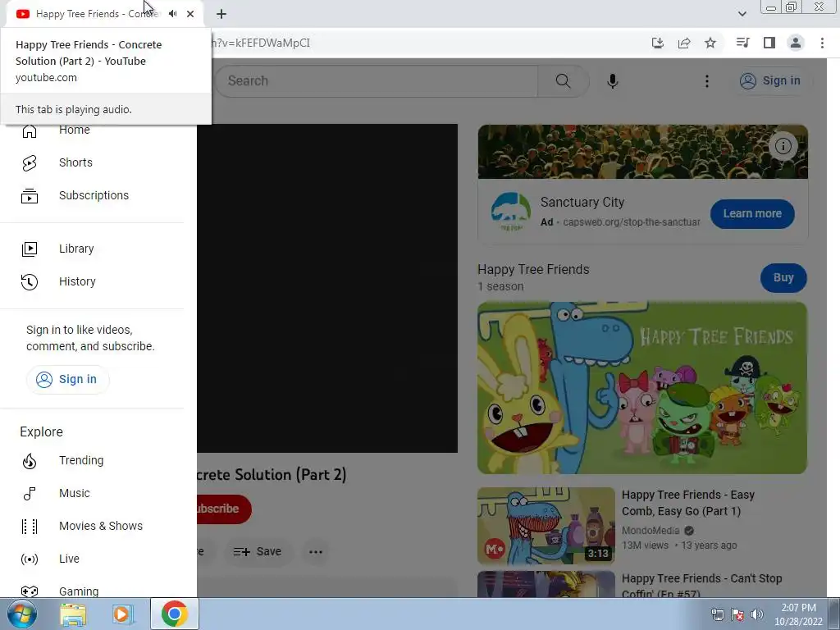
Task: Click the system tray volume icon
Action: tap(757, 614)
